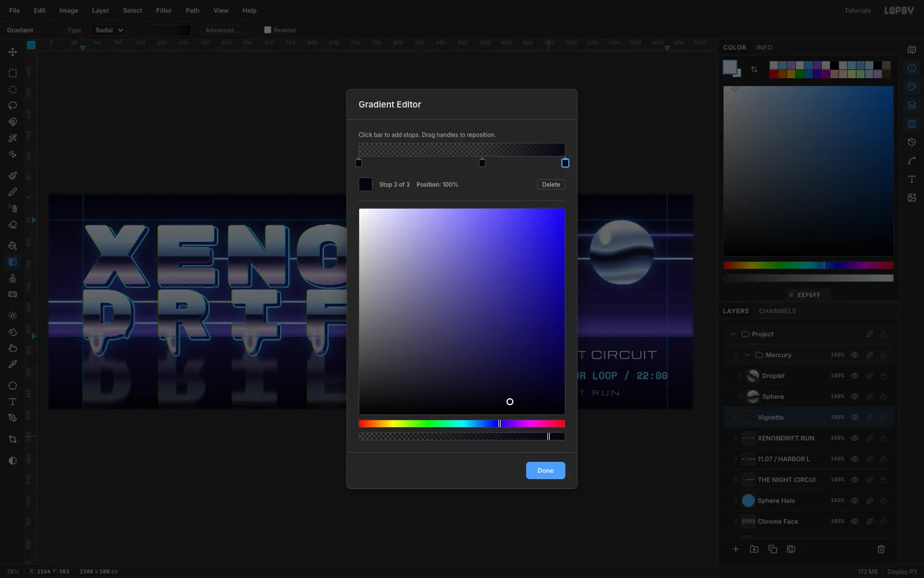This screenshot has height=578, width=924.
Task: Swap foreground and background colors
Action: pos(754,69)
